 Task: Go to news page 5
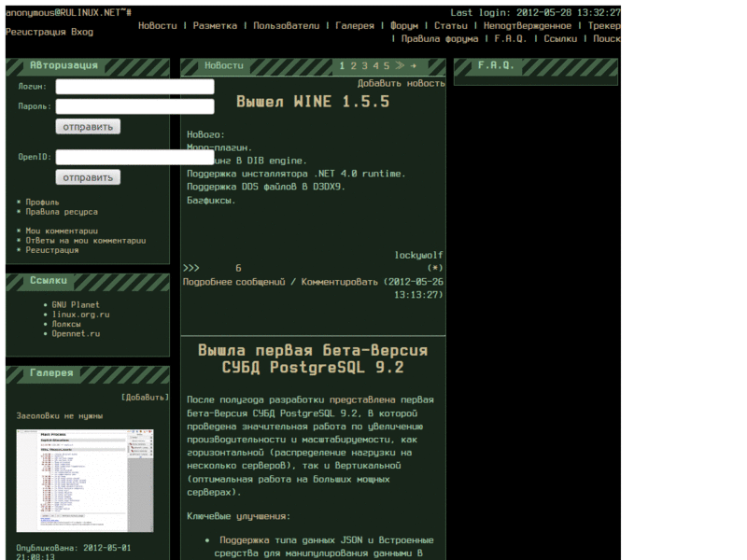[387, 65]
